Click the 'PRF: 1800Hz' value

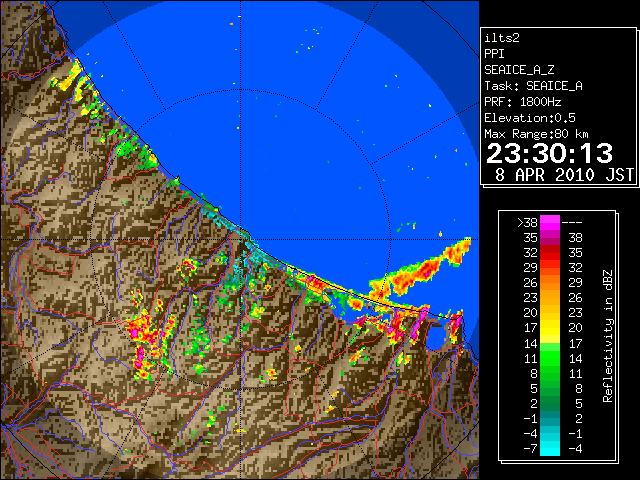coord(523,102)
